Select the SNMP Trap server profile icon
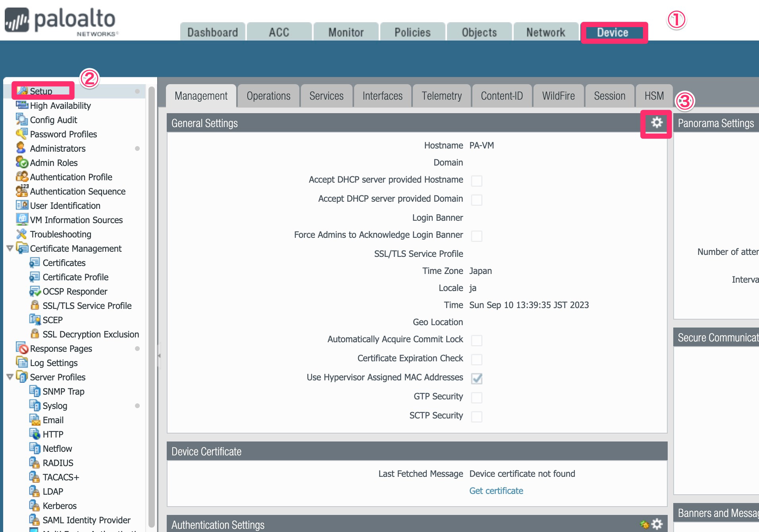 [x=35, y=391]
